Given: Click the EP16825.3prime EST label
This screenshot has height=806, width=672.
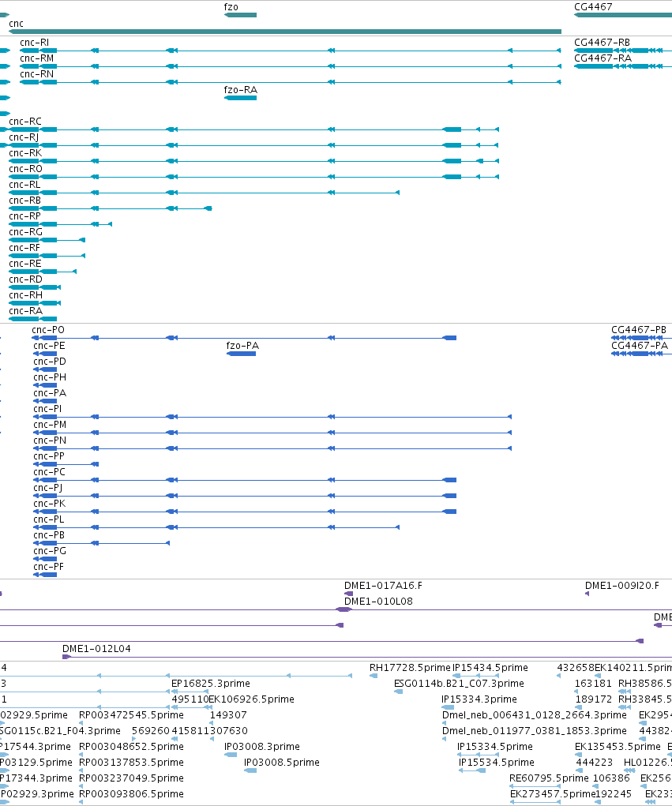Looking at the screenshot, I should pyautogui.click(x=211, y=683).
